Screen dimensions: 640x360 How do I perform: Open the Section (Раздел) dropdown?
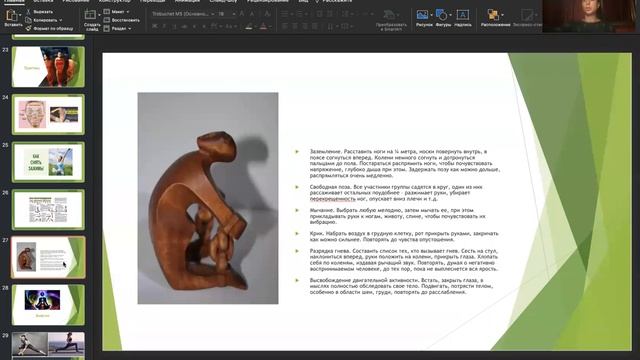pos(118,29)
